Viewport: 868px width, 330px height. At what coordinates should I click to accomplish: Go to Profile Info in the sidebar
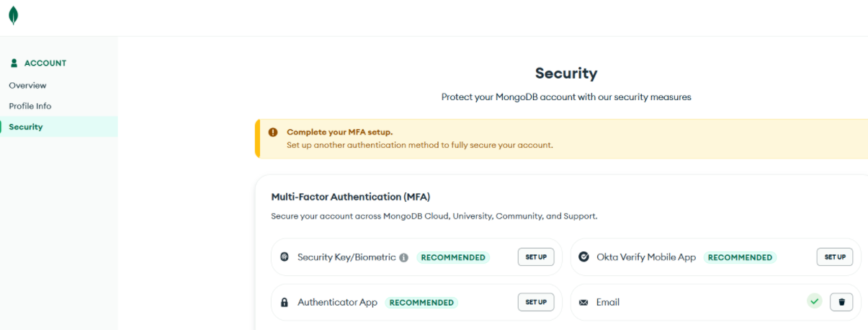pos(30,106)
